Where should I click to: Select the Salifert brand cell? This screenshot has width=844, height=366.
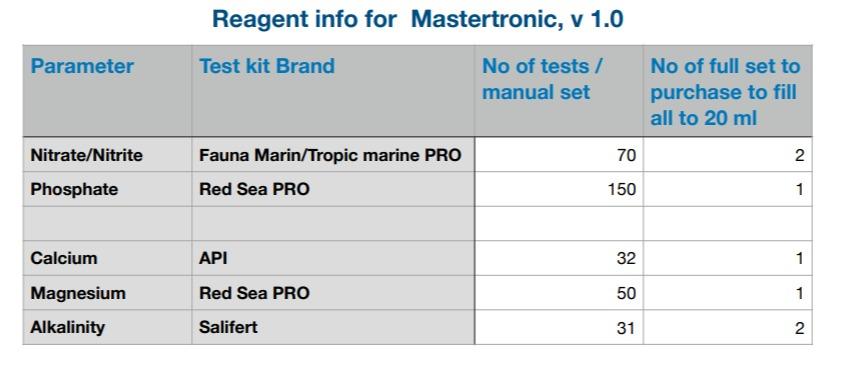pyautogui.click(x=333, y=327)
